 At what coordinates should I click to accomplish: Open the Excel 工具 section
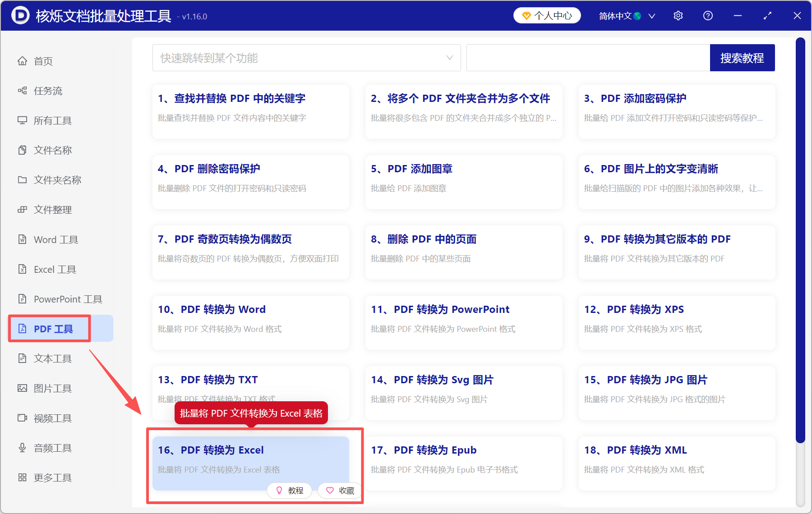click(53, 269)
